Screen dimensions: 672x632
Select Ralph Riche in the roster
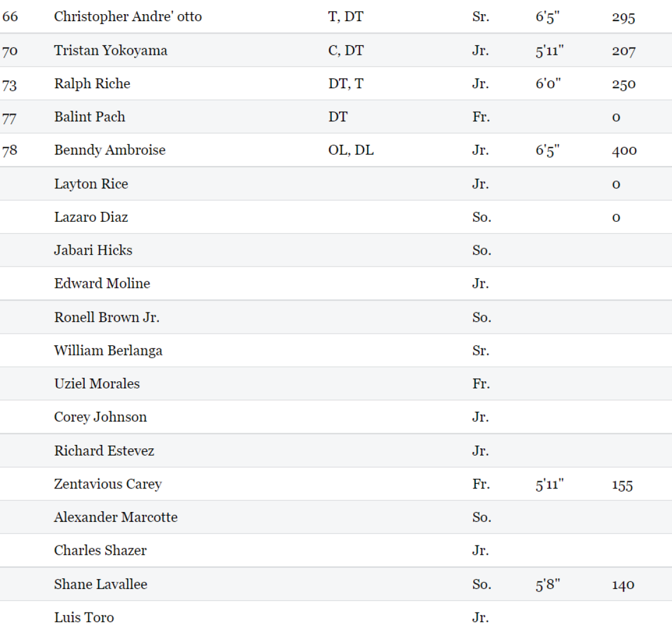(x=92, y=84)
